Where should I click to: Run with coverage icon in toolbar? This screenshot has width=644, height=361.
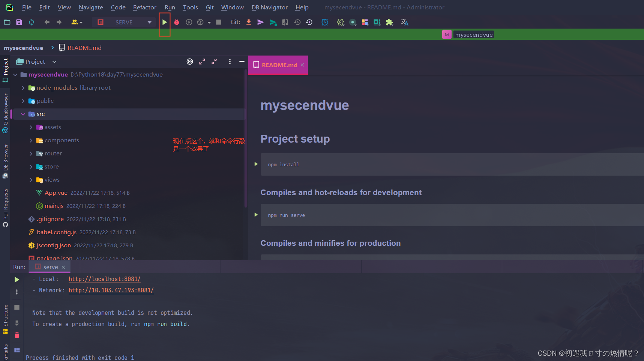point(189,23)
